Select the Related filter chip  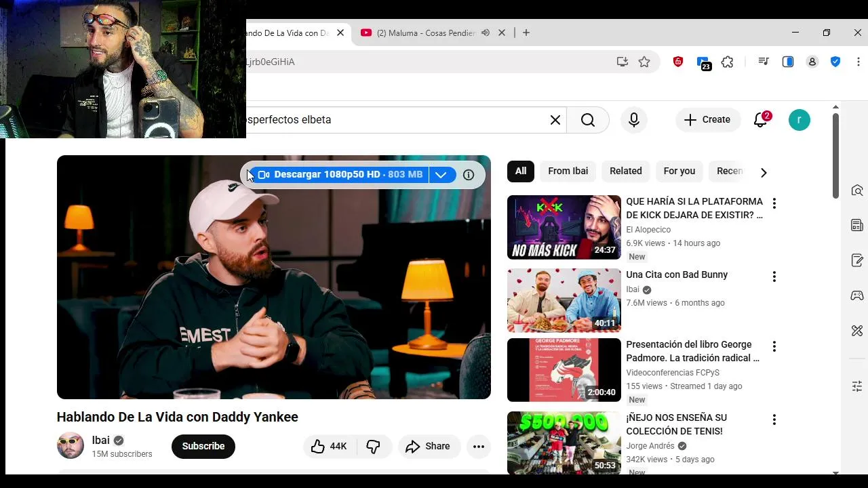point(626,171)
